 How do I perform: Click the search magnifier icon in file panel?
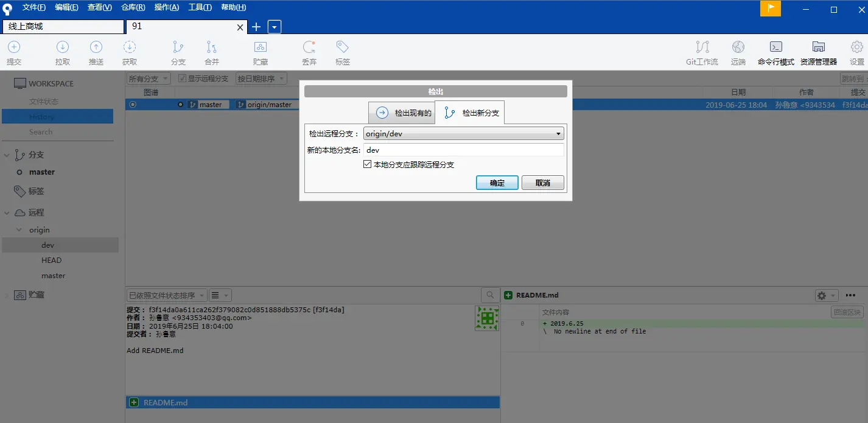pos(490,295)
